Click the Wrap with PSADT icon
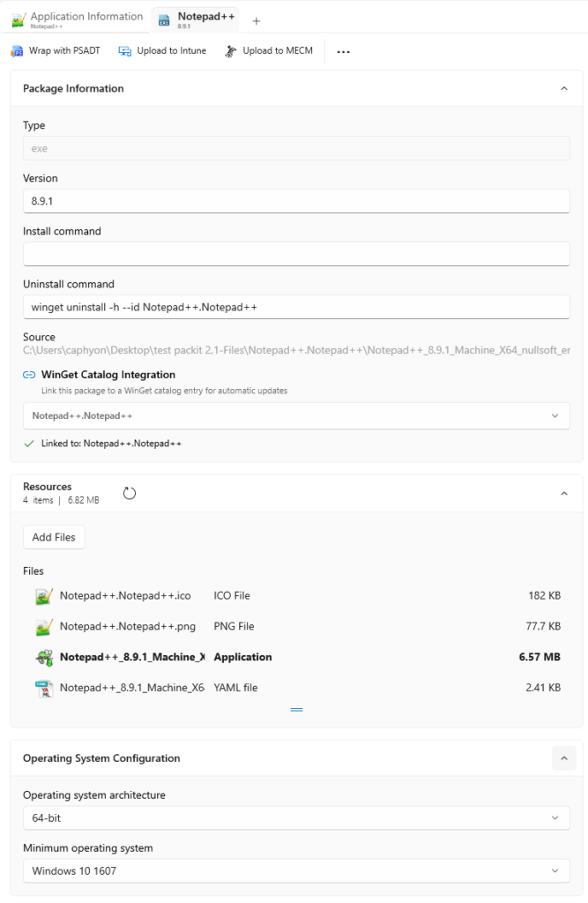 pyautogui.click(x=17, y=51)
